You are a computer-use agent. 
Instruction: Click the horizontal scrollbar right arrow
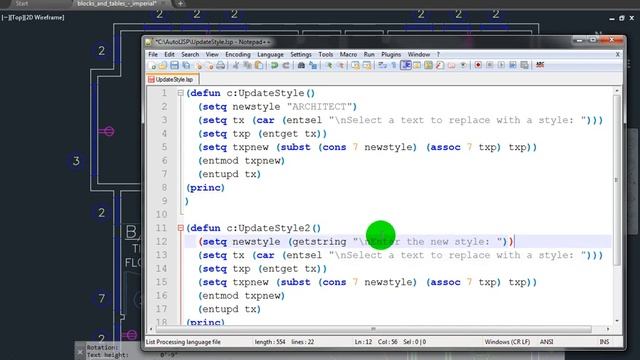608,329
